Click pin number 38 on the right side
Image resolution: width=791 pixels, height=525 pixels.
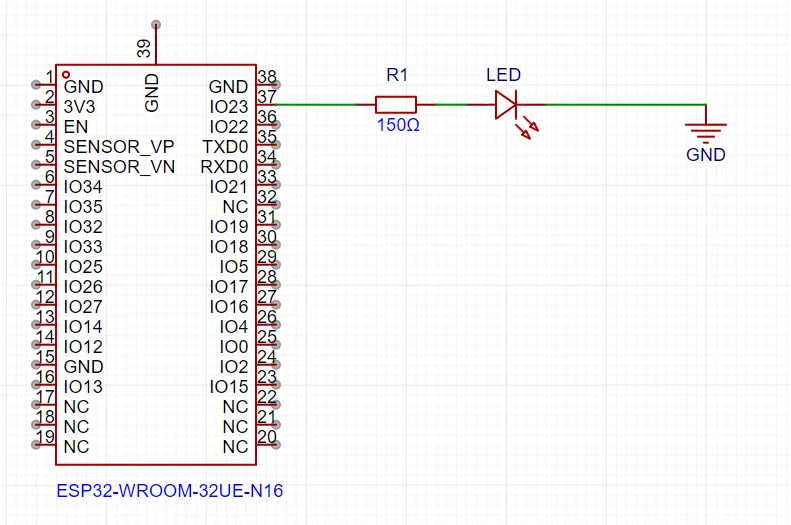click(x=267, y=77)
